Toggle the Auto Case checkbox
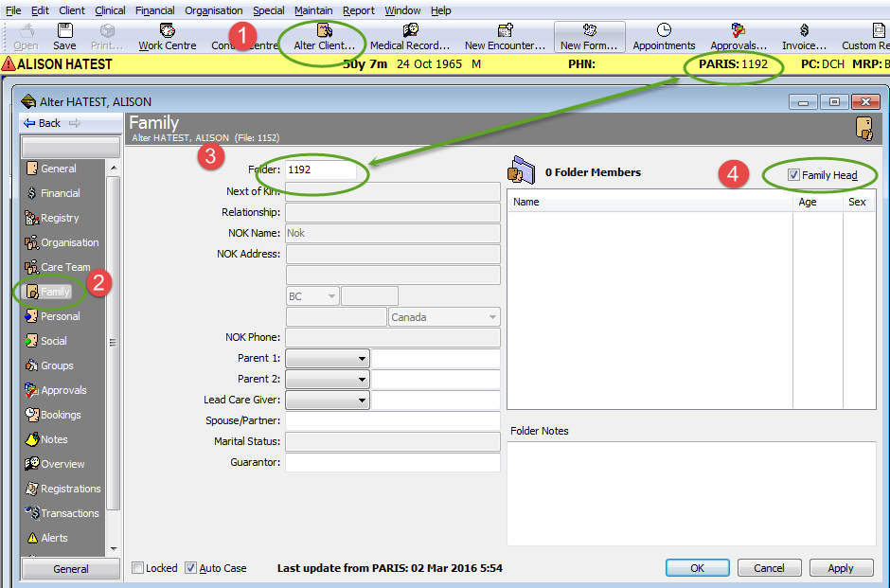 pos(190,568)
